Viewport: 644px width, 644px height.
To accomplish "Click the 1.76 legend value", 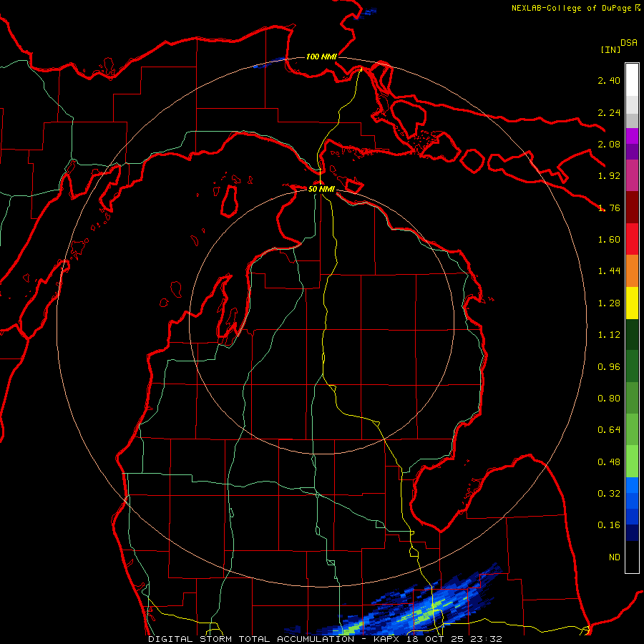I will (x=609, y=208).
